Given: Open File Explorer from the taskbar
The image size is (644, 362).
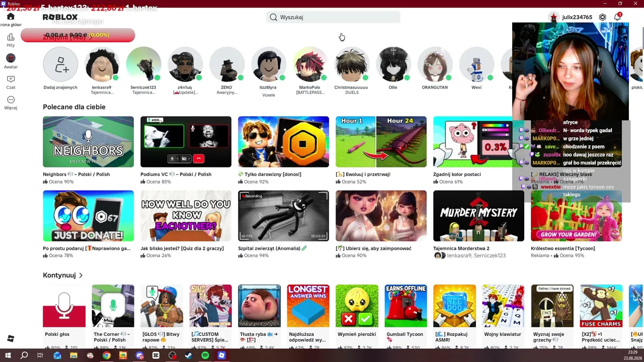Looking at the screenshot, I should (73, 355).
